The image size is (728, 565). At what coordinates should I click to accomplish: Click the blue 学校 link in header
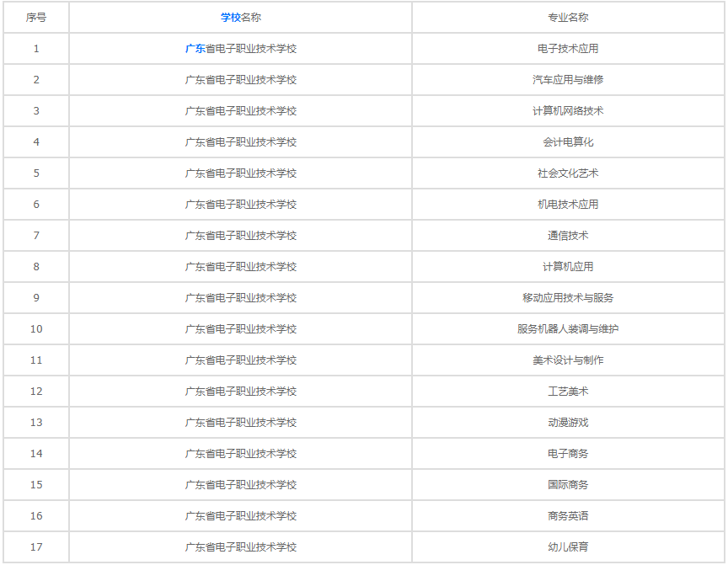[230, 18]
